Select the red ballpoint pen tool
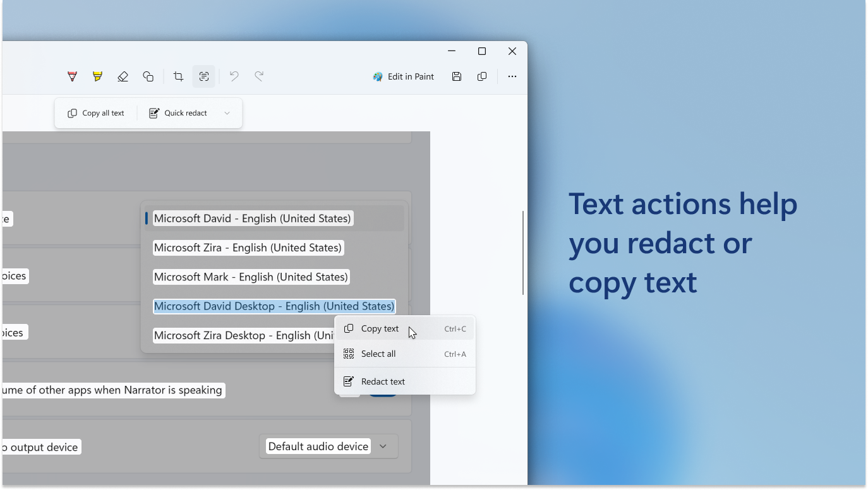Screen dimensions: 868x490 pyautogui.click(x=72, y=76)
